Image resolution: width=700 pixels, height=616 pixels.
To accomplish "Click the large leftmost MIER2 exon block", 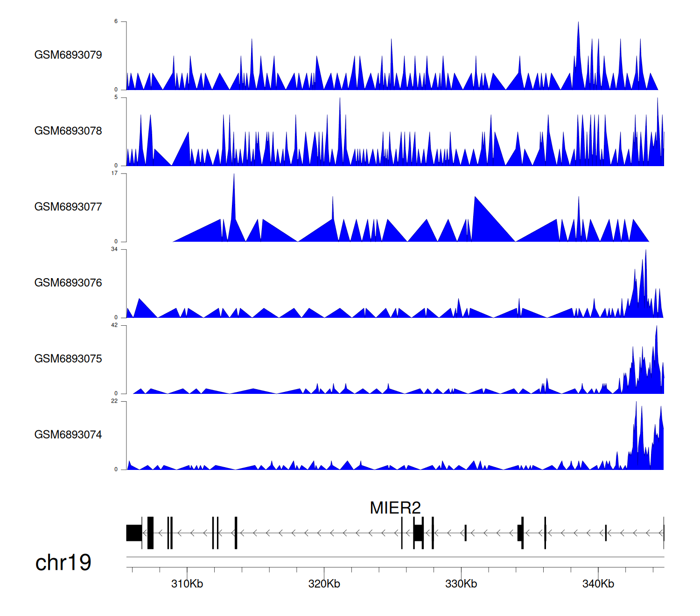I will click(x=134, y=533).
